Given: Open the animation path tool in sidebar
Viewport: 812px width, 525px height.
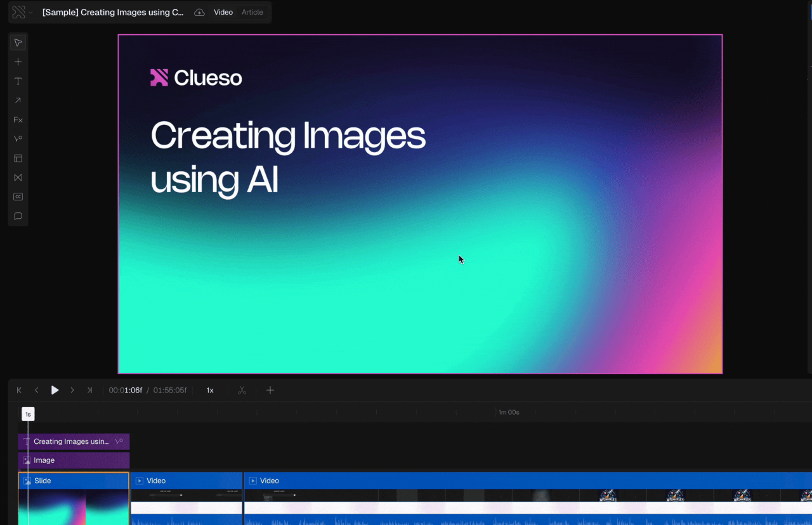Looking at the screenshot, I should (x=18, y=139).
